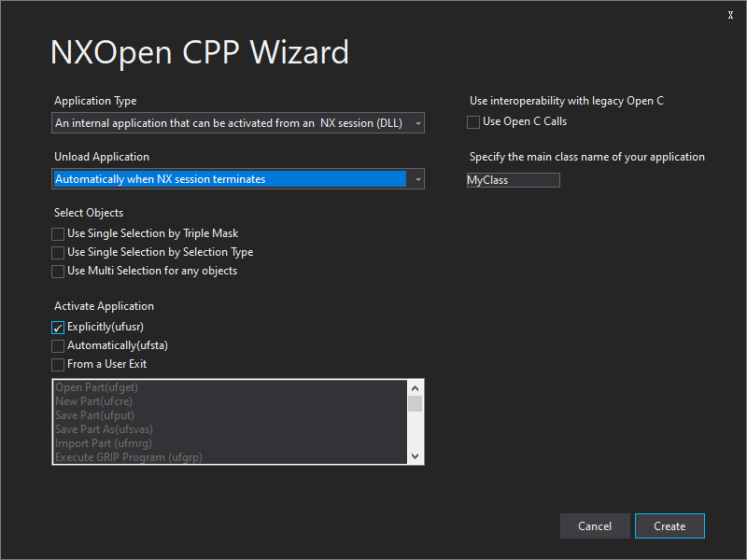Click the MyClass main class name field

point(513,180)
